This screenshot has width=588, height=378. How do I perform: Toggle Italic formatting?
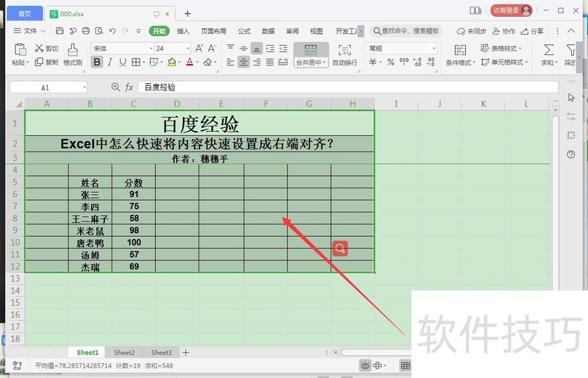click(110, 62)
